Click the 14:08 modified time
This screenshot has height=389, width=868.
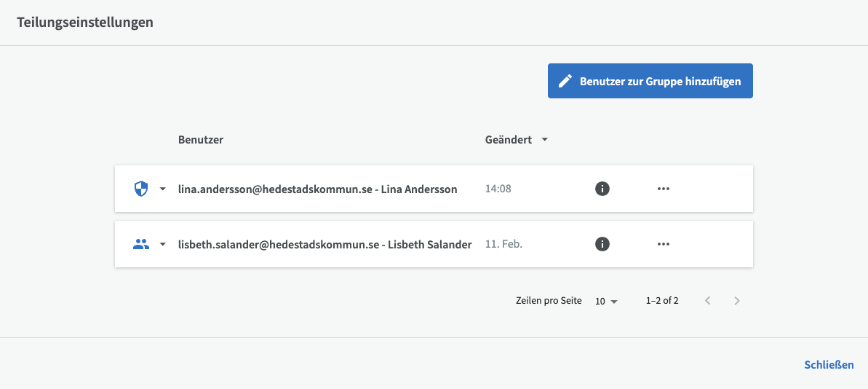click(498, 189)
